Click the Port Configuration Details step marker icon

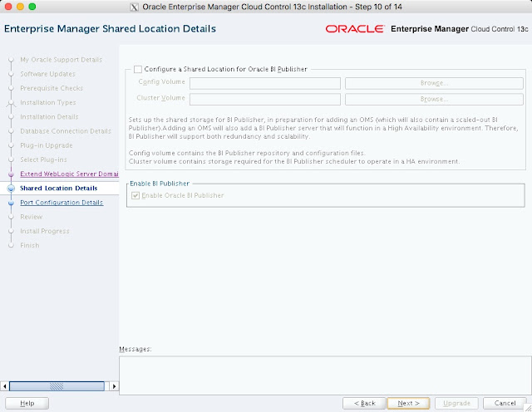click(x=11, y=203)
